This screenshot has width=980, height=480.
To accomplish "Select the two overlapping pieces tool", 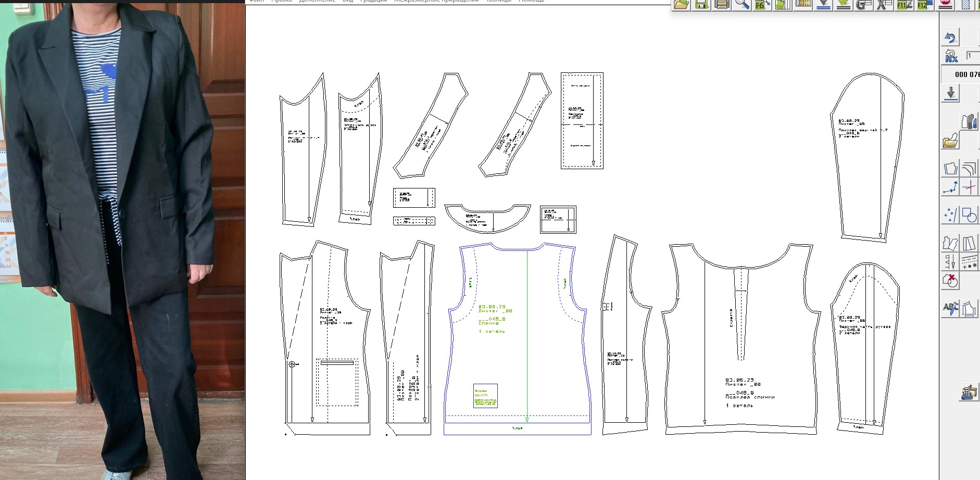I will pos(951,243).
